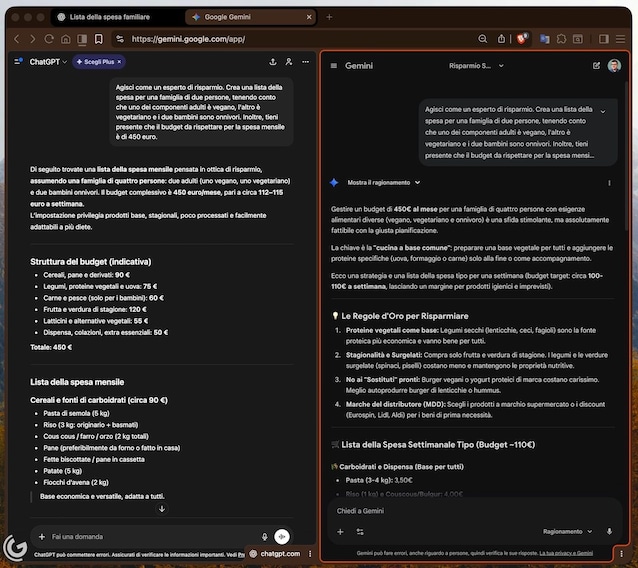638x568 pixels.
Task: Open the ChatGPT model selector dropdown
Action: pos(48,62)
